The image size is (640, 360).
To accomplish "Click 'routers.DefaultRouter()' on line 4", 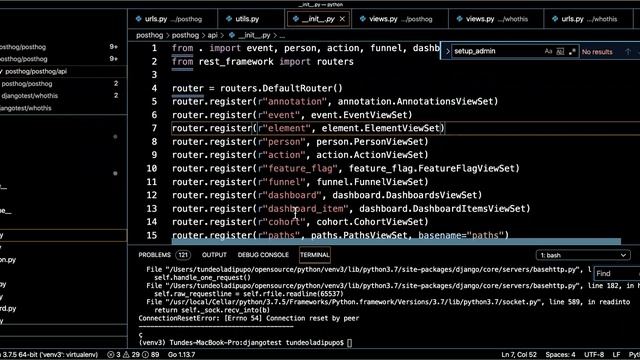I will 281,88.
